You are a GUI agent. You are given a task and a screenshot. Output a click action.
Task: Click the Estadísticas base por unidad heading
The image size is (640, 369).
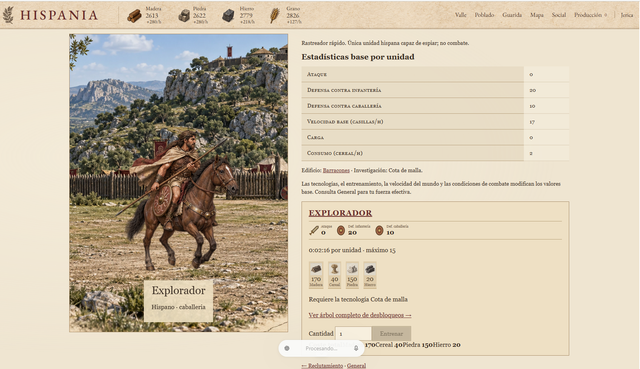[358, 57]
